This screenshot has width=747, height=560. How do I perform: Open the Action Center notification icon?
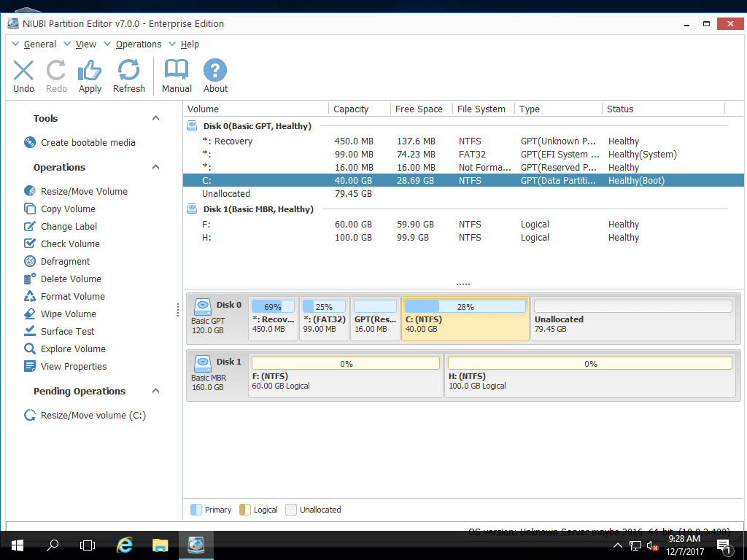[724, 546]
